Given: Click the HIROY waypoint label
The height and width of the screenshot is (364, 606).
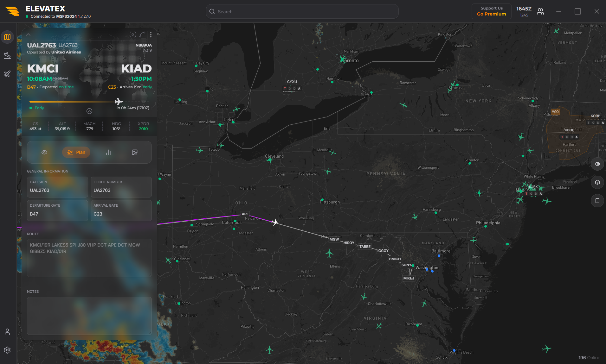Looking at the screenshot, I should click(x=349, y=243).
